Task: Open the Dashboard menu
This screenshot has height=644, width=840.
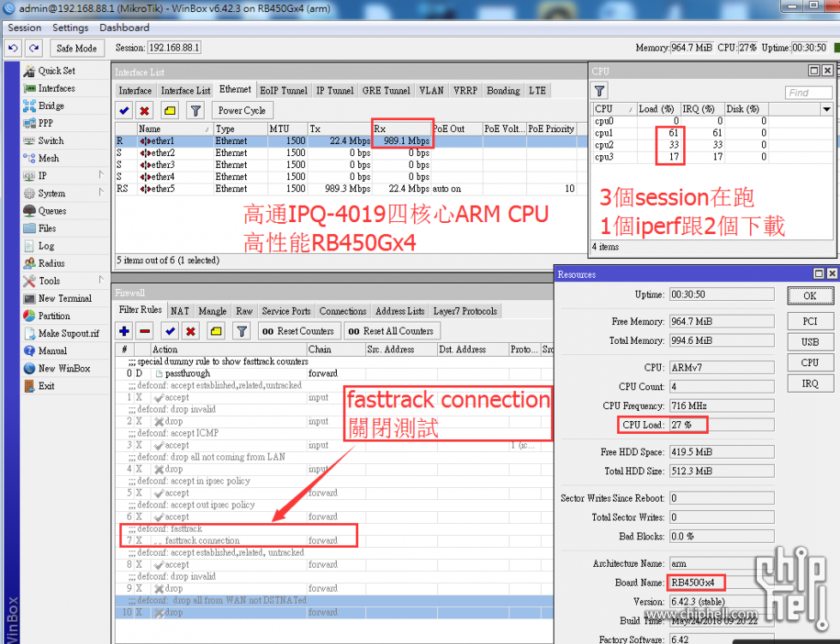Action: coord(124,27)
